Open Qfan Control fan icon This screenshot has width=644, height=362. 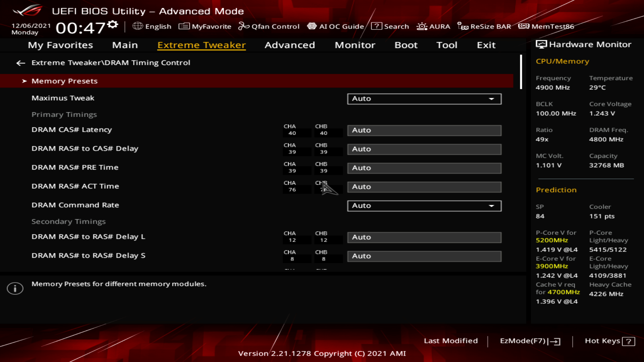[x=244, y=26]
